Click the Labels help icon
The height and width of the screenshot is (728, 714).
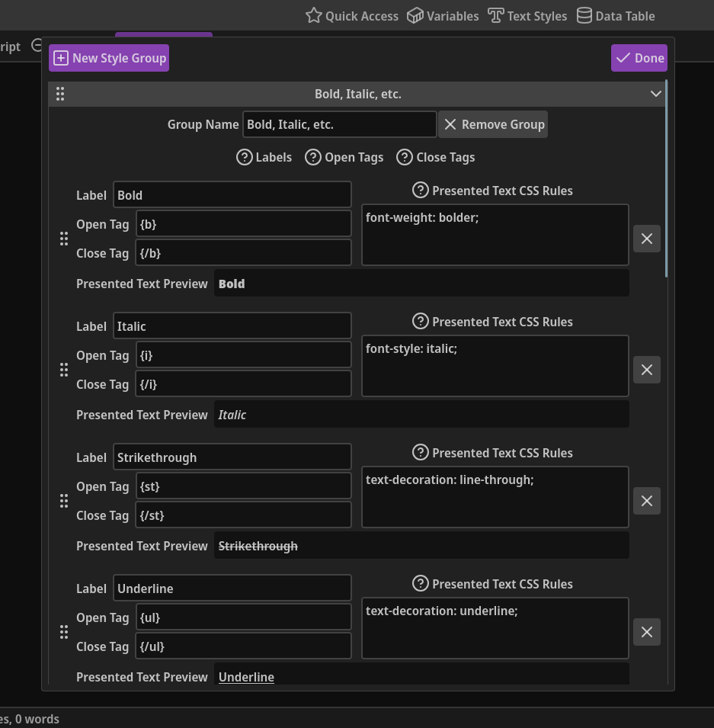tap(244, 157)
